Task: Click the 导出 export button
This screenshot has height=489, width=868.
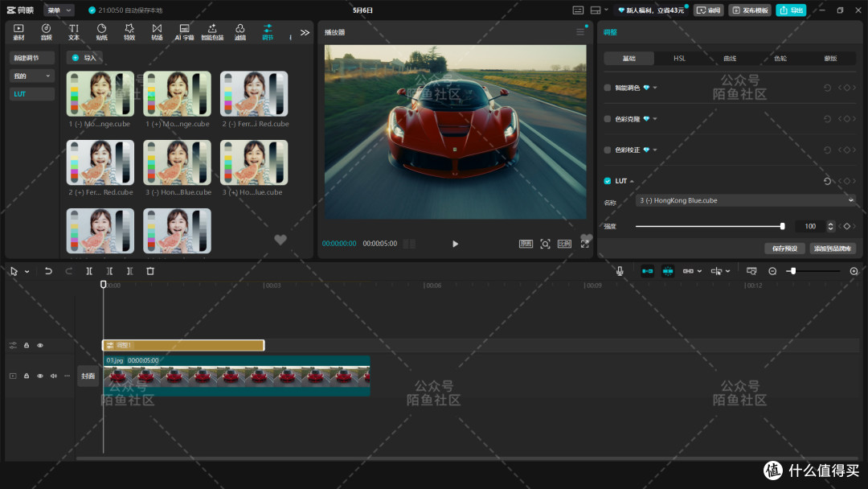Action: [791, 10]
